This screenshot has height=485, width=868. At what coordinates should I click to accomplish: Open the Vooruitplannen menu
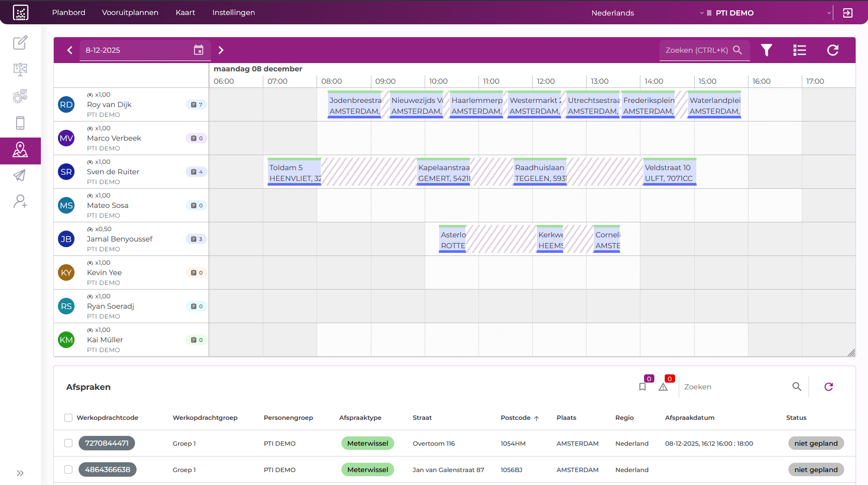[130, 12]
